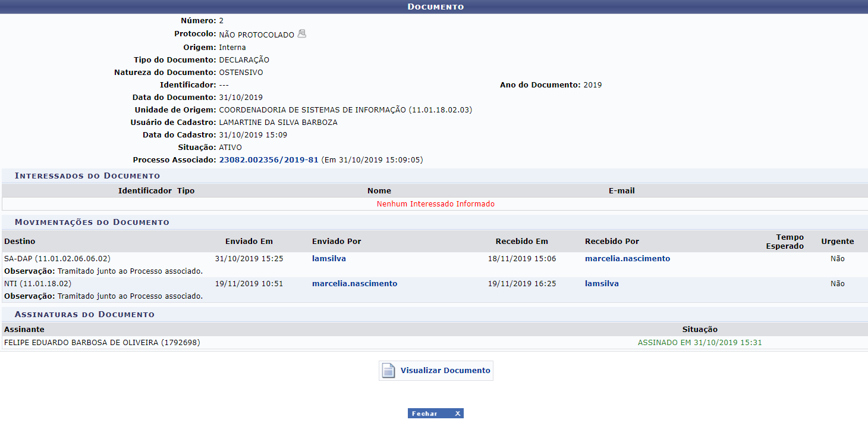
Task: Click Não urgent value in SA-DAP row
Action: click(838, 259)
